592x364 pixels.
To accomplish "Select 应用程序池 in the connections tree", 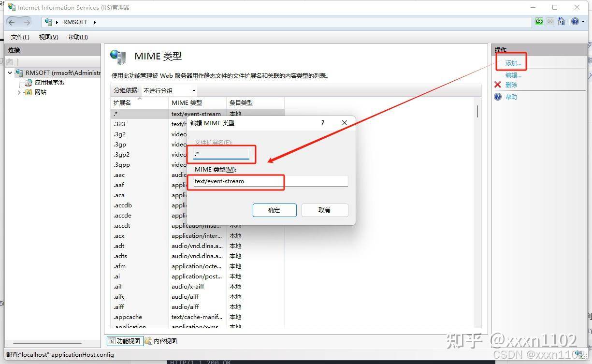I will pyautogui.click(x=49, y=83).
